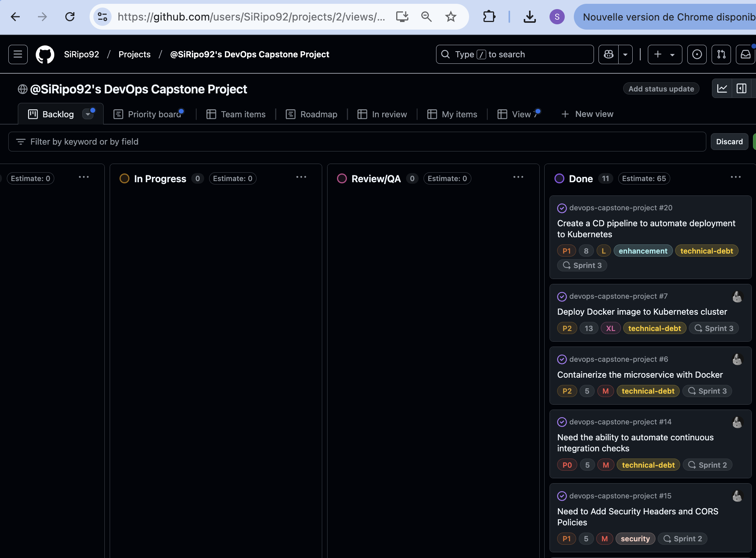The image size is (756, 558).
Task: Click assignee avatar on issue #7
Action: click(737, 297)
